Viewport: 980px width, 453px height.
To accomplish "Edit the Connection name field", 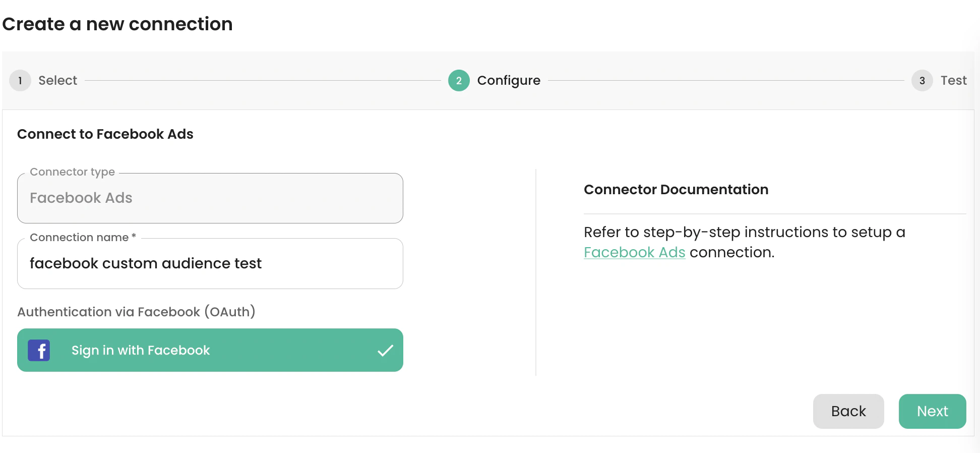I will click(210, 263).
